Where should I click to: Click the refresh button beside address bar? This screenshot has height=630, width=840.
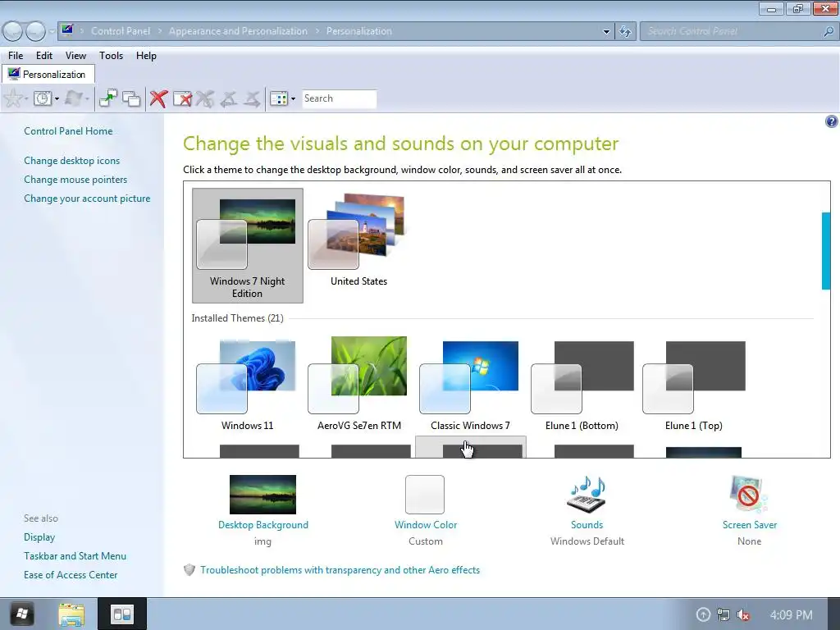pyautogui.click(x=625, y=31)
